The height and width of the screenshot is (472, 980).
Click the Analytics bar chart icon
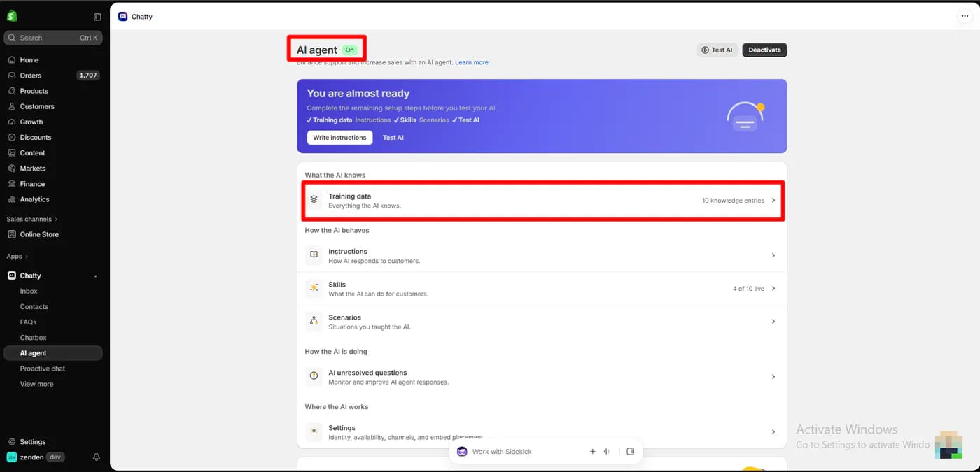click(12, 199)
